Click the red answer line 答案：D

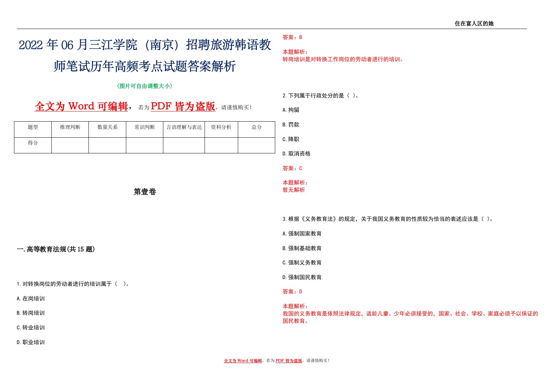point(292,292)
